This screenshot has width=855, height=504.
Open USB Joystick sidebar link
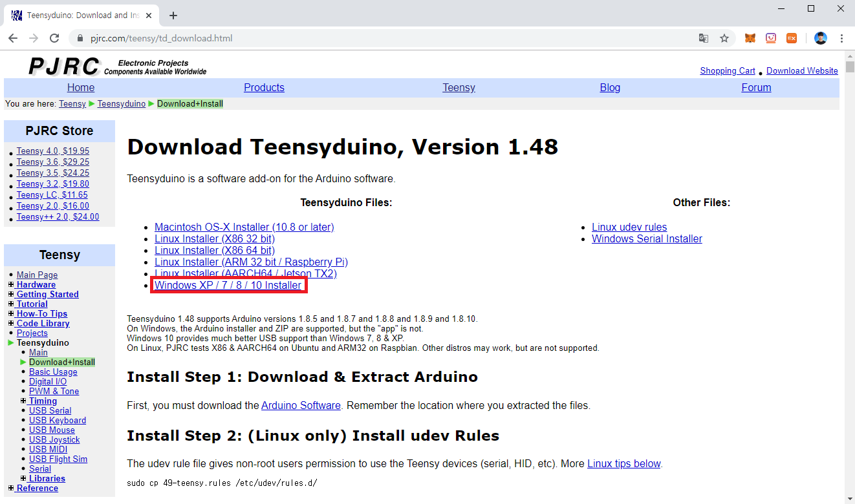tap(54, 439)
